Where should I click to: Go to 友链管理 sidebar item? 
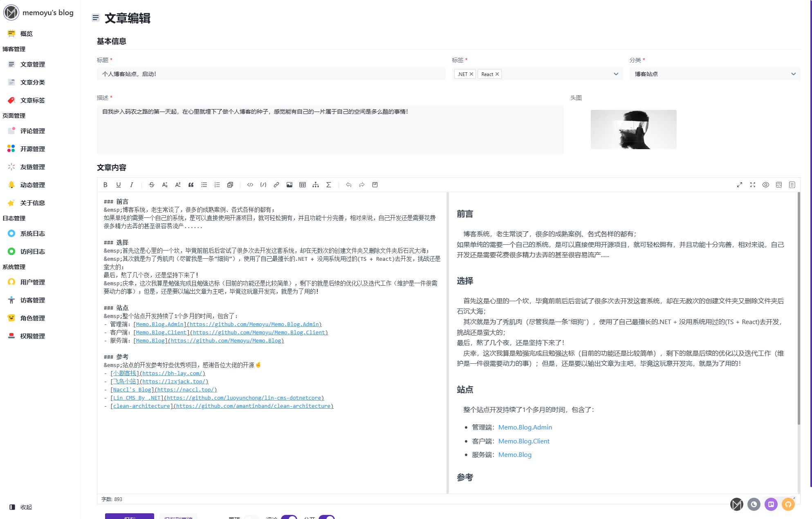(33, 167)
